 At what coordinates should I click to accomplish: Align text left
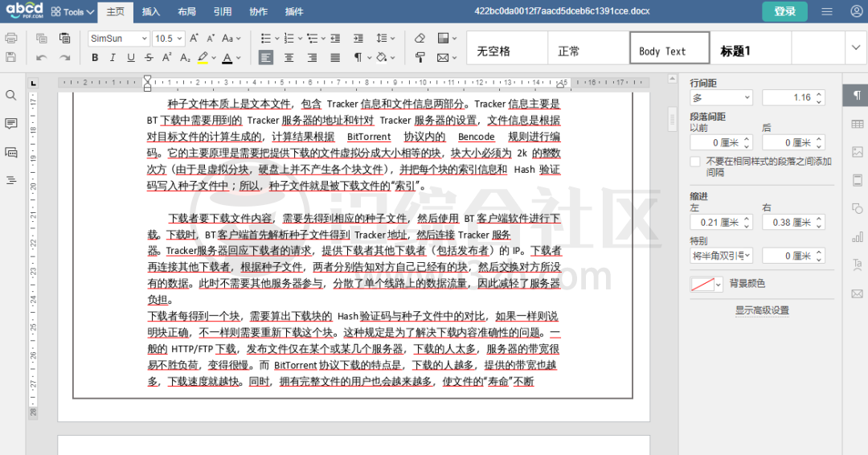click(266, 58)
